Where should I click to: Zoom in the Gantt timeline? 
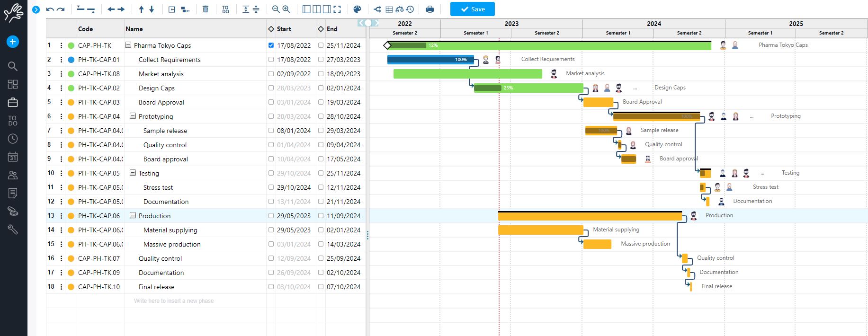click(x=286, y=9)
